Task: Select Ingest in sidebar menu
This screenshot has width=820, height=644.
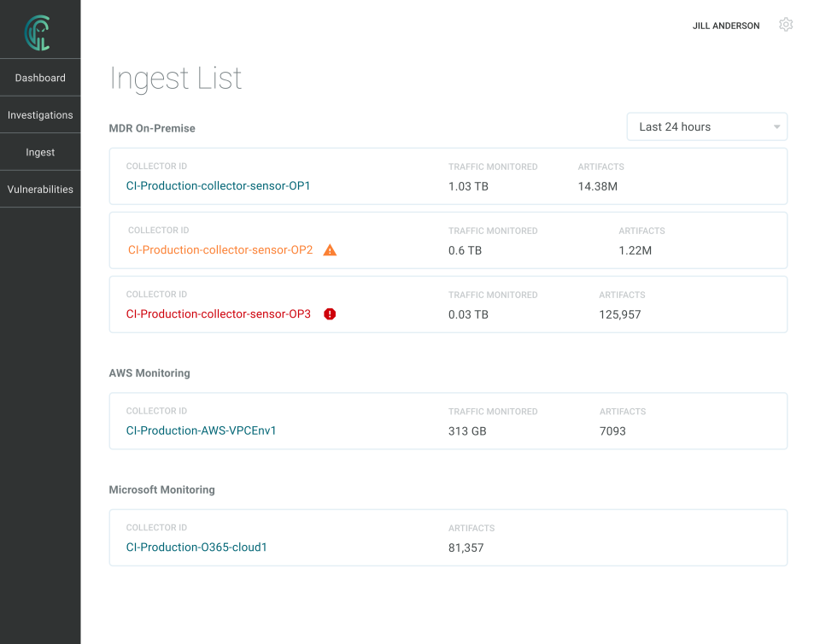Action: tap(40, 152)
